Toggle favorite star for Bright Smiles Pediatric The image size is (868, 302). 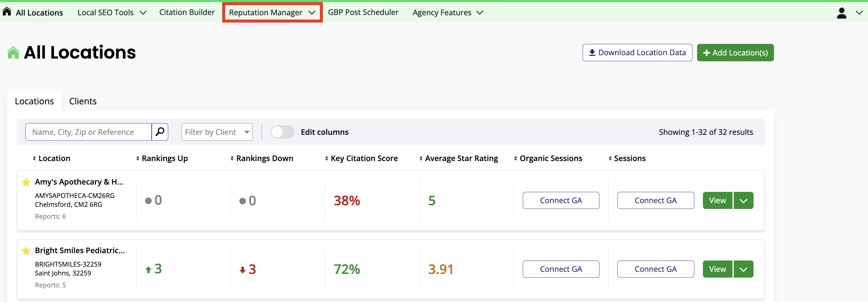coord(26,251)
